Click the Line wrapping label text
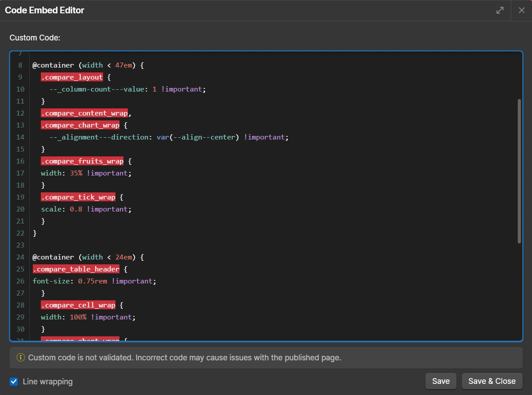Viewport: 532px width, 395px height. click(48, 381)
